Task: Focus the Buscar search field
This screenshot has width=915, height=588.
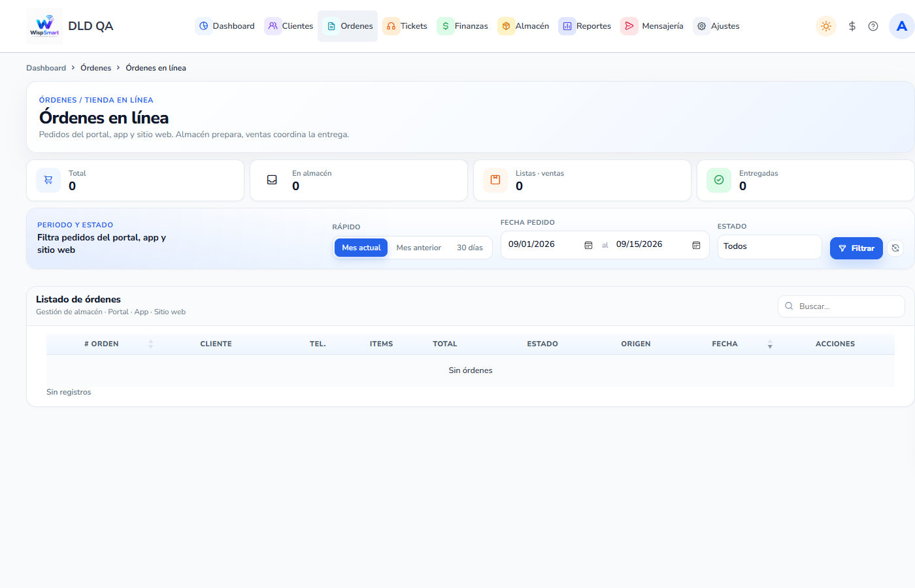Action: click(x=841, y=306)
